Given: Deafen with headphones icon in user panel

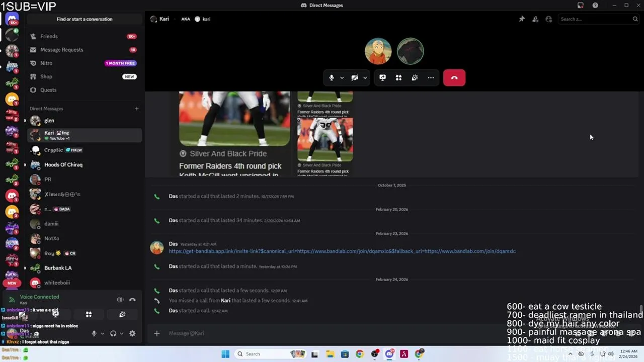Looking at the screenshot, I should (113, 333).
